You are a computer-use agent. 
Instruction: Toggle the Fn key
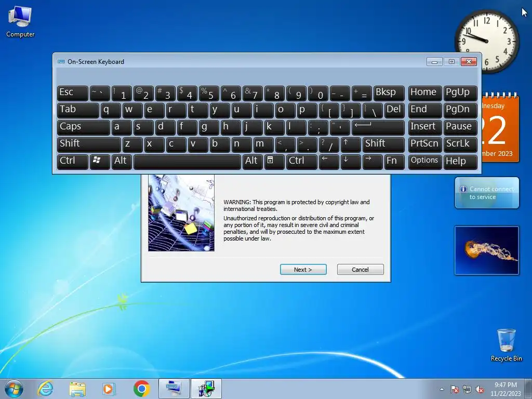394,161
